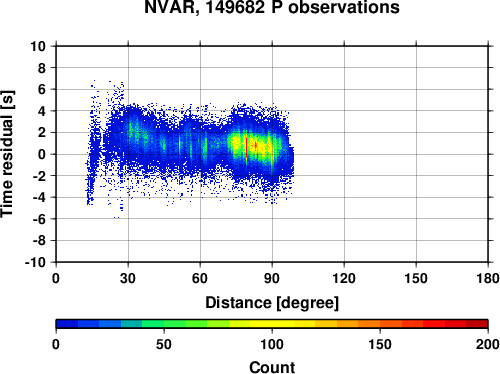
Task: Select the yellow segment near 100 on colorbar
Action: [272, 323]
